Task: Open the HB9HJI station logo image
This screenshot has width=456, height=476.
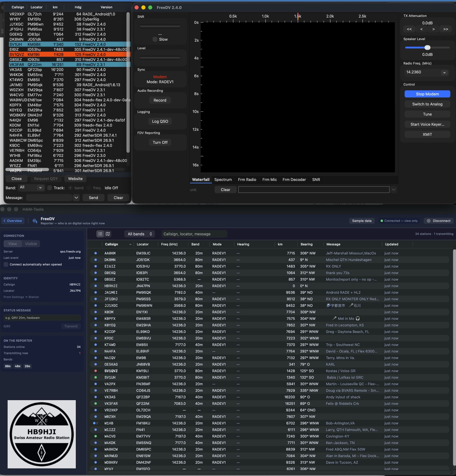Action: [42, 434]
